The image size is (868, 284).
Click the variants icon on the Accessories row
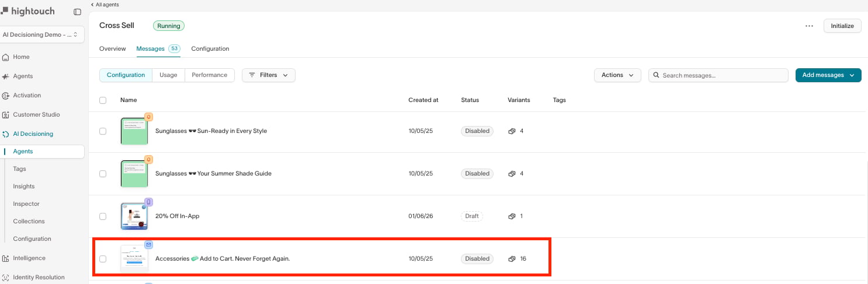pos(512,259)
